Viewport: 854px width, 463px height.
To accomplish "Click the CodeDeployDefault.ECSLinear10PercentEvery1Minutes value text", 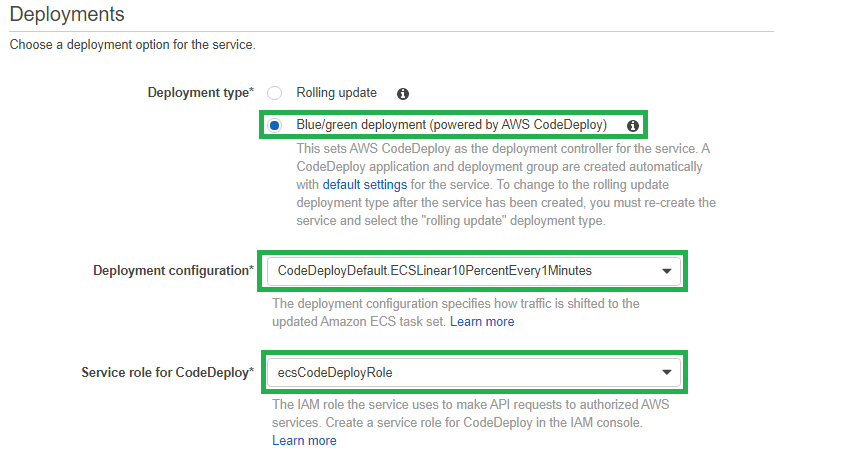I will 435,271.
